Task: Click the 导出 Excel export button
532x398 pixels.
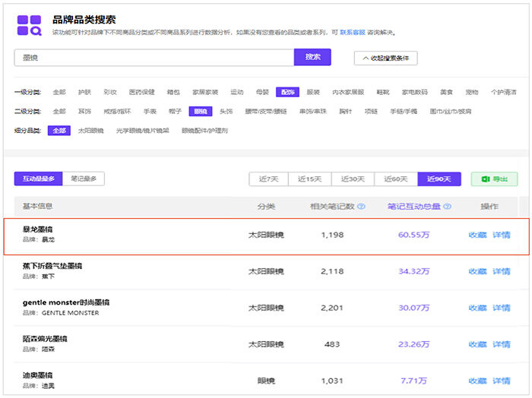Action: click(x=494, y=179)
